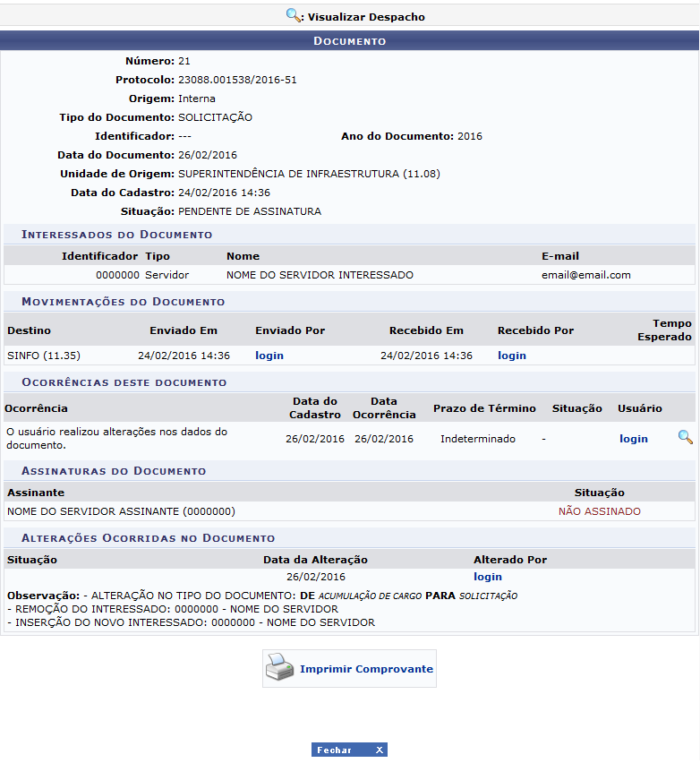The image size is (700, 763).
Task: Click the Assinaturas do Documento section header
Action: [114, 471]
